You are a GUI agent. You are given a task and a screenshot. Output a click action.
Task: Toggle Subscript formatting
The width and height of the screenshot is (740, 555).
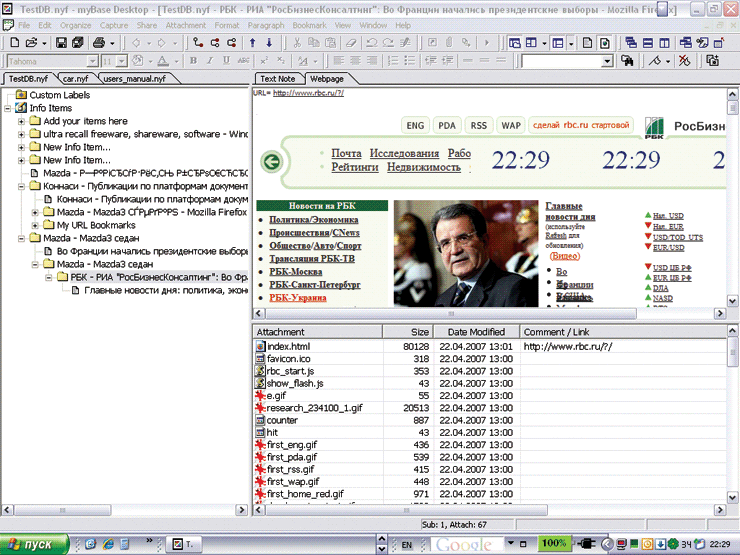(280, 61)
